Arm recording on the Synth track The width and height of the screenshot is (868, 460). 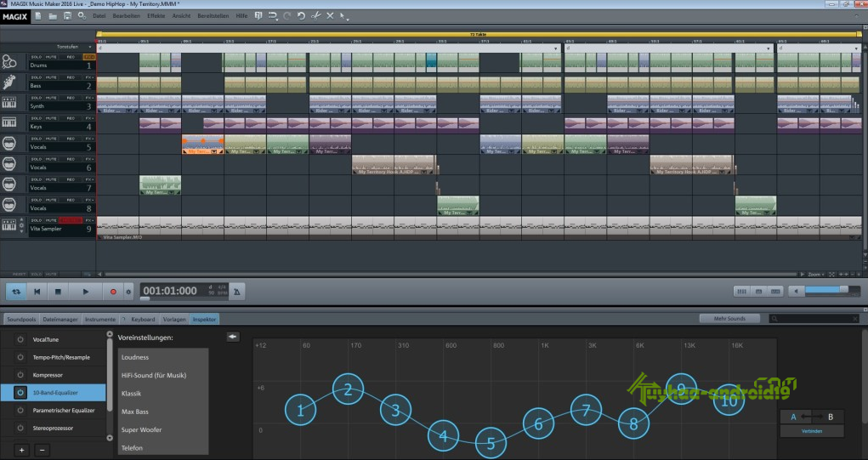point(71,98)
